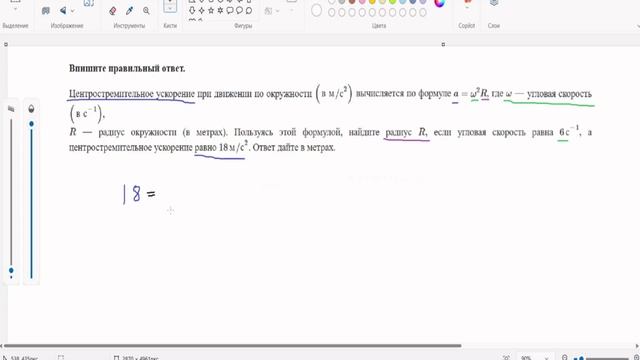Select the six-point star shape
Image resolution: width=640 pixels, height=360 pixels.
tap(220, 10)
